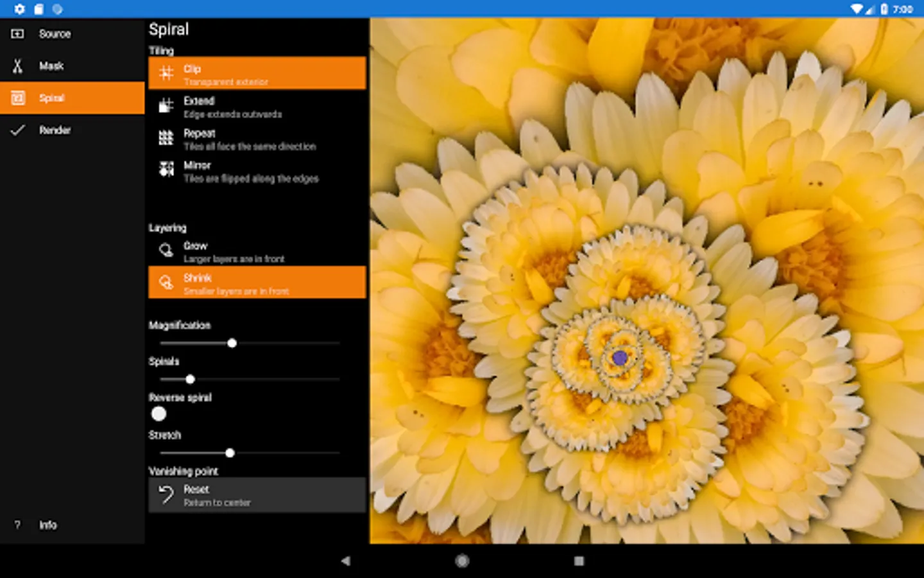Click the Spirals slider handle
Image resolution: width=924 pixels, height=578 pixels.
190,380
